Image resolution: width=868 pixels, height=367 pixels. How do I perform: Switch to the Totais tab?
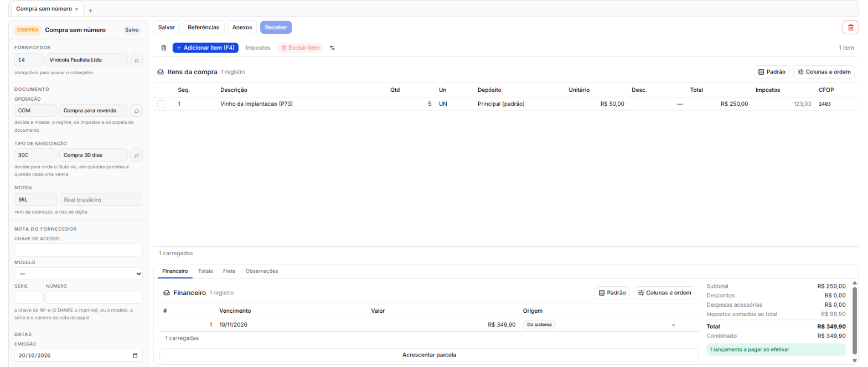click(205, 271)
